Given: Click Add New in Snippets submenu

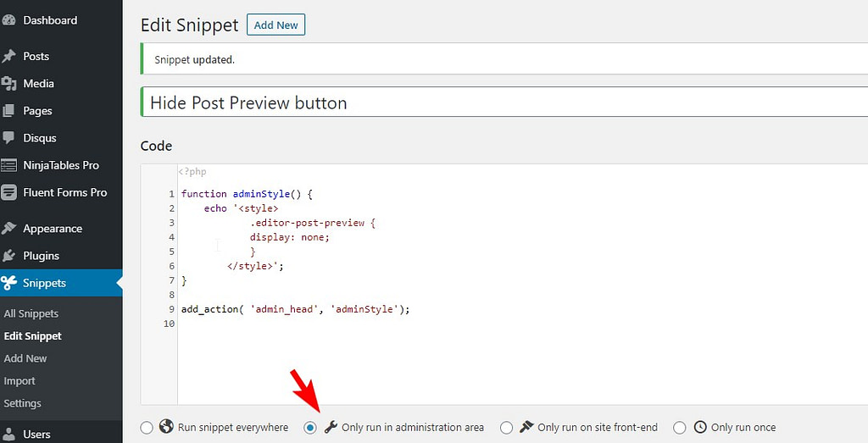Looking at the screenshot, I should [25, 358].
